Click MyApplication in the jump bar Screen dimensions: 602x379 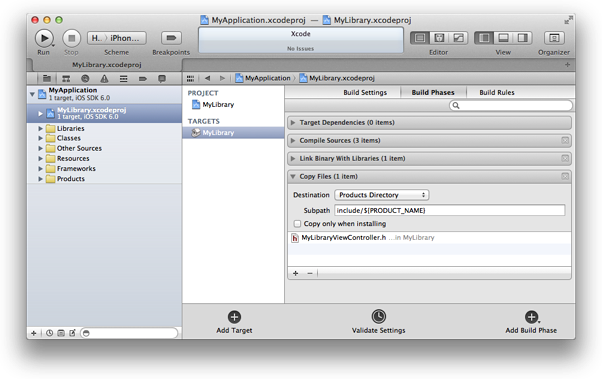[x=263, y=78]
